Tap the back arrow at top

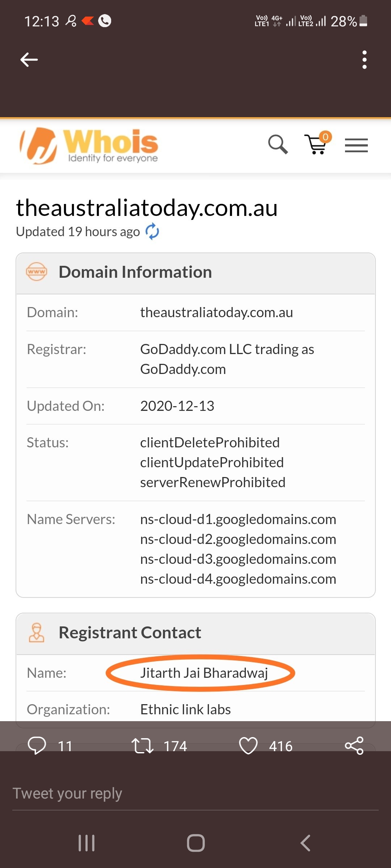[x=29, y=60]
